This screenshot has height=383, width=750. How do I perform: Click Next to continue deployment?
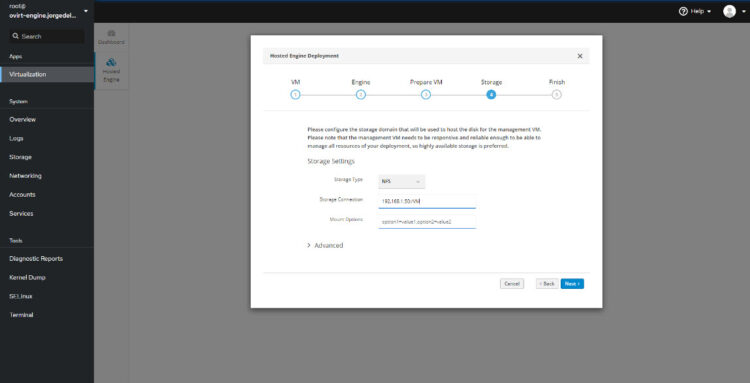572,284
